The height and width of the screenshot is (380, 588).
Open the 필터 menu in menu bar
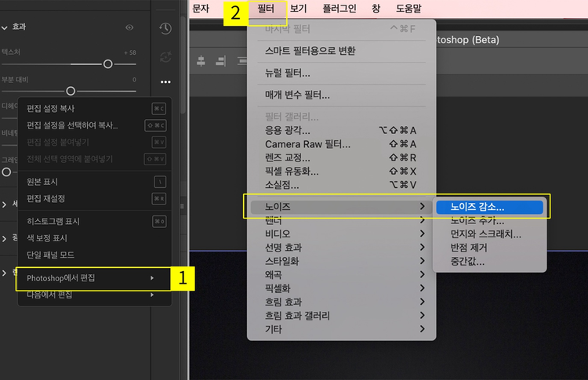point(266,9)
